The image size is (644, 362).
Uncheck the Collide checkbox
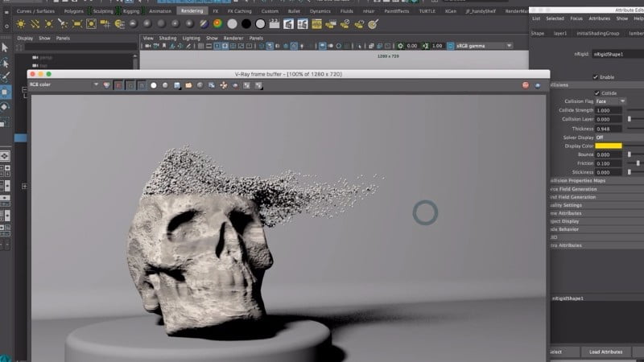[x=596, y=93]
